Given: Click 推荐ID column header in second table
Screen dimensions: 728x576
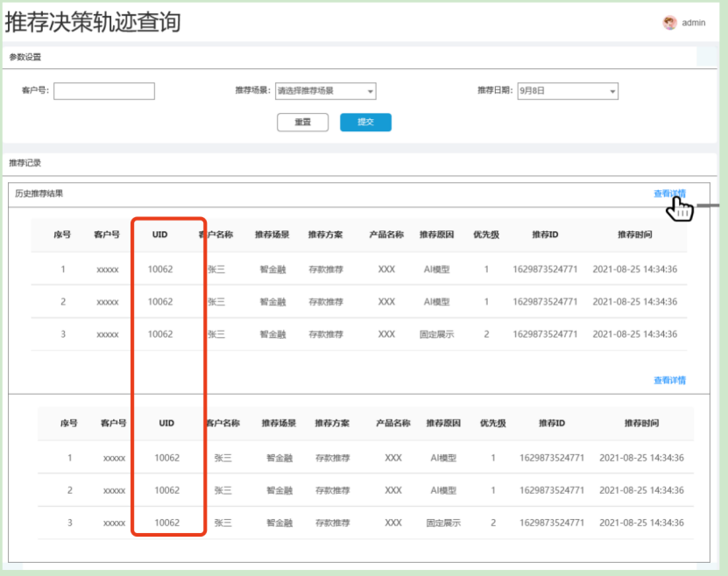Looking at the screenshot, I should pyautogui.click(x=551, y=423).
